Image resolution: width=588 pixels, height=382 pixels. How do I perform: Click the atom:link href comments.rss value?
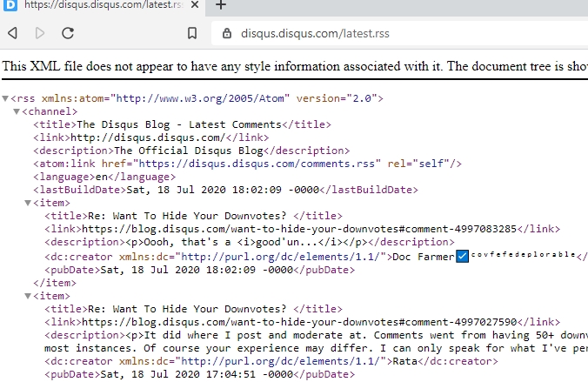pyautogui.click(x=257, y=164)
